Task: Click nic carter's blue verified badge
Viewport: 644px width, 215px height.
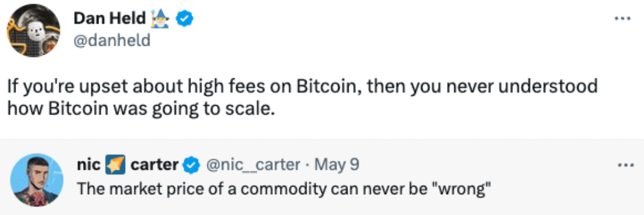Action: point(191,165)
